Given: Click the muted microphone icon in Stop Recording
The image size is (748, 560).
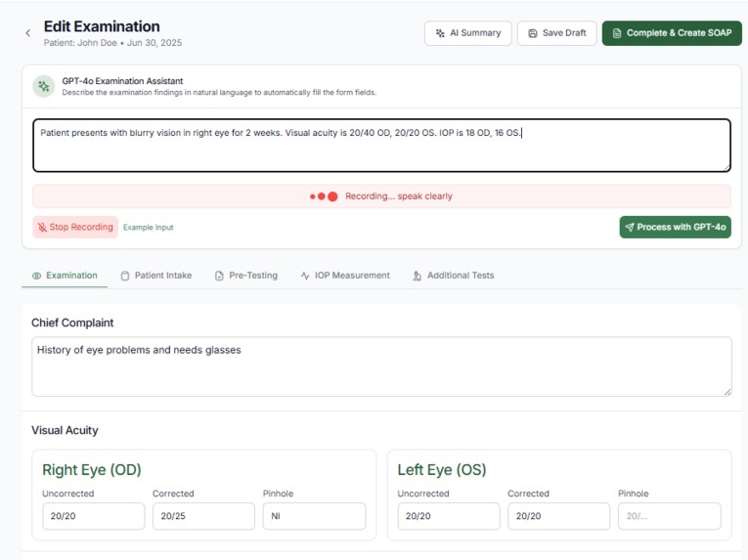Looking at the screenshot, I should coord(42,227).
